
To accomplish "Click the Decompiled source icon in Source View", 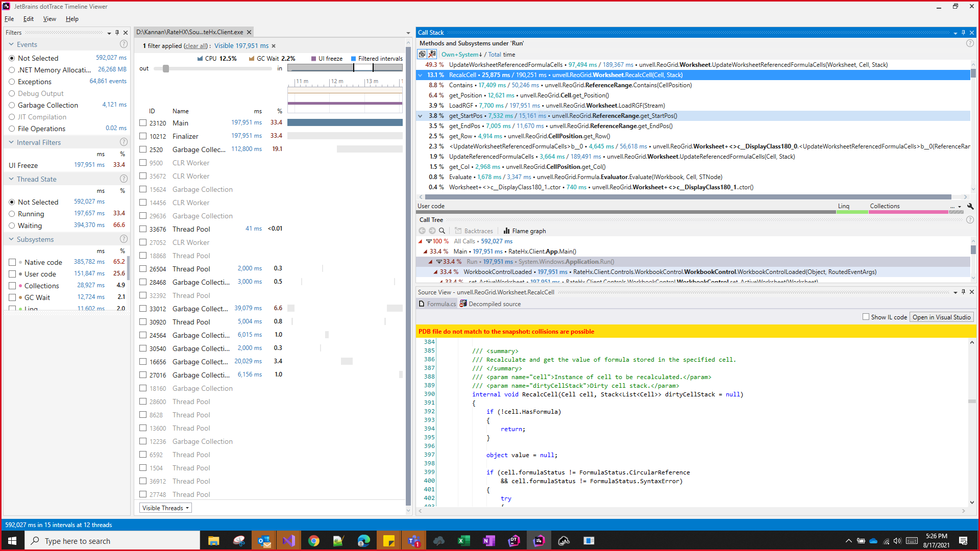I will (463, 304).
